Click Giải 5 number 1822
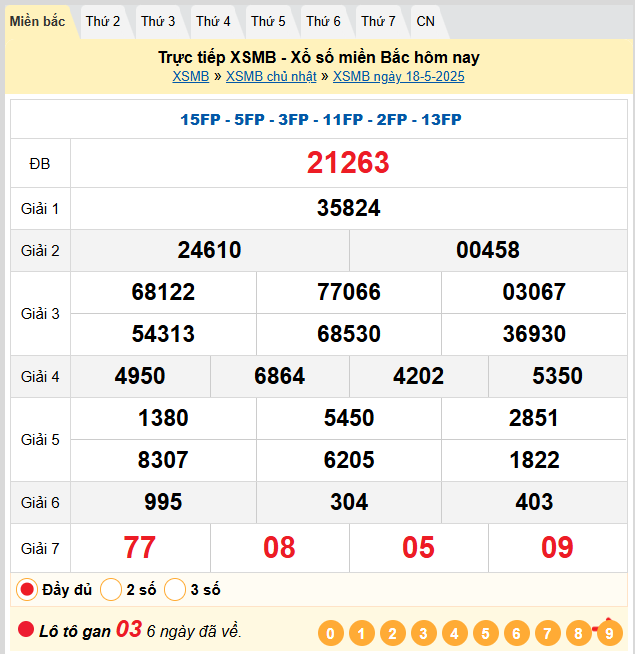The height and width of the screenshot is (654, 635). pos(534,460)
